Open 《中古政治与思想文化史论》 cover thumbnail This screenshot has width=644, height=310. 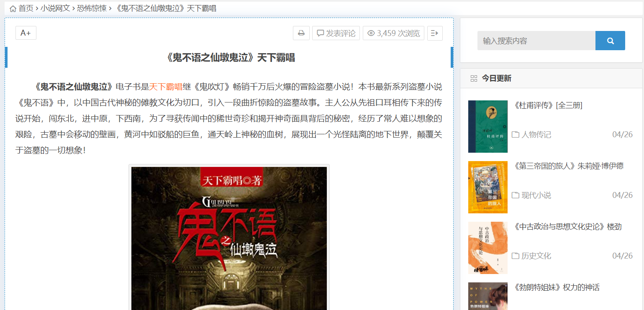pyautogui.click(x=488, y=248)
